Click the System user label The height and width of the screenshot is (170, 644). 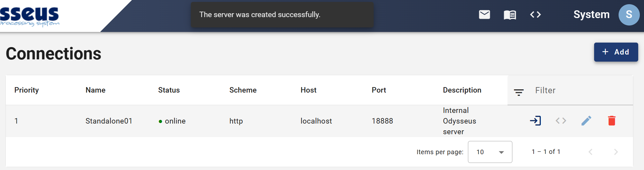(591, 15)
